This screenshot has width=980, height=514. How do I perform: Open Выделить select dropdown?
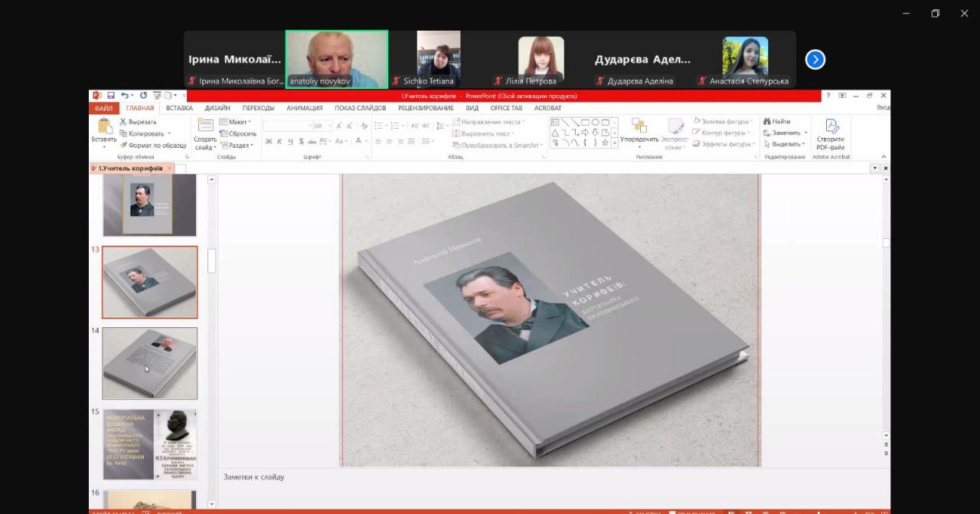point(784,144)
